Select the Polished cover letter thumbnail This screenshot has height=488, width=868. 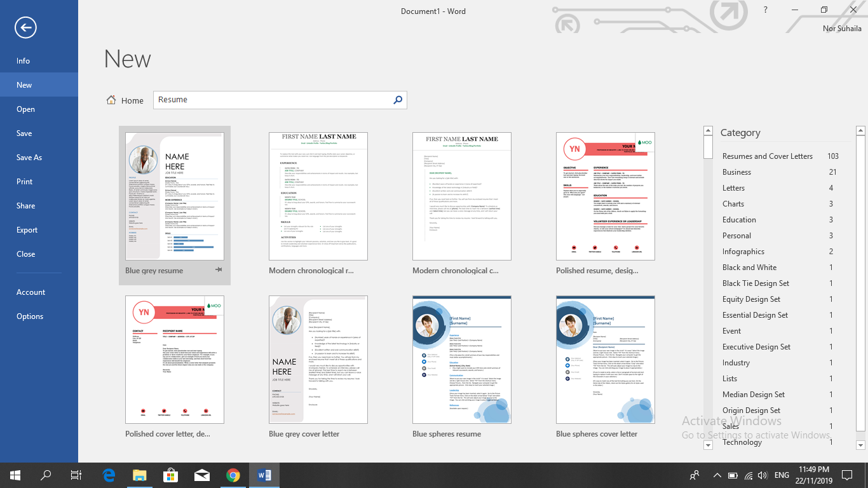click(175, 360)
